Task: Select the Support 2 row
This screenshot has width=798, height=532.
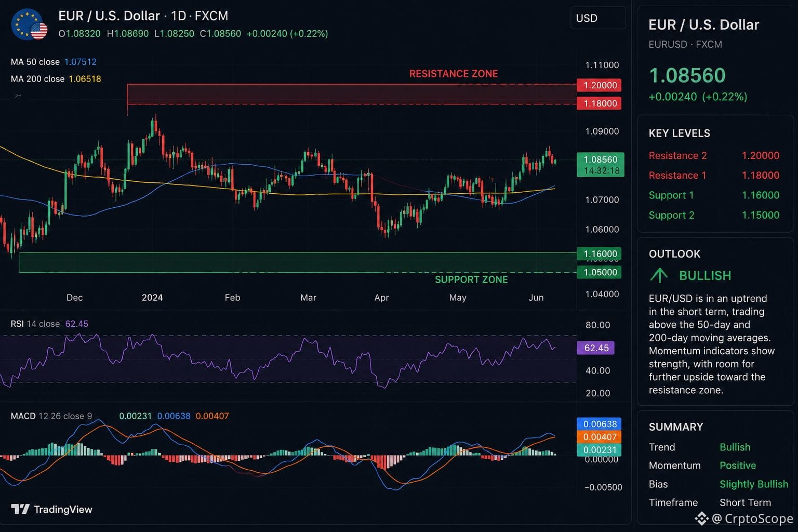Action: [x=714, y=215]
